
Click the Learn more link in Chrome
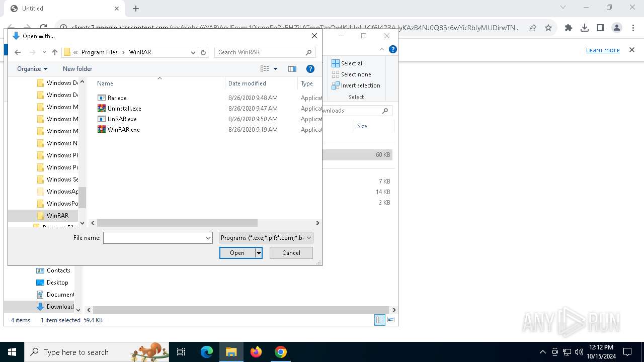[603, 50]
